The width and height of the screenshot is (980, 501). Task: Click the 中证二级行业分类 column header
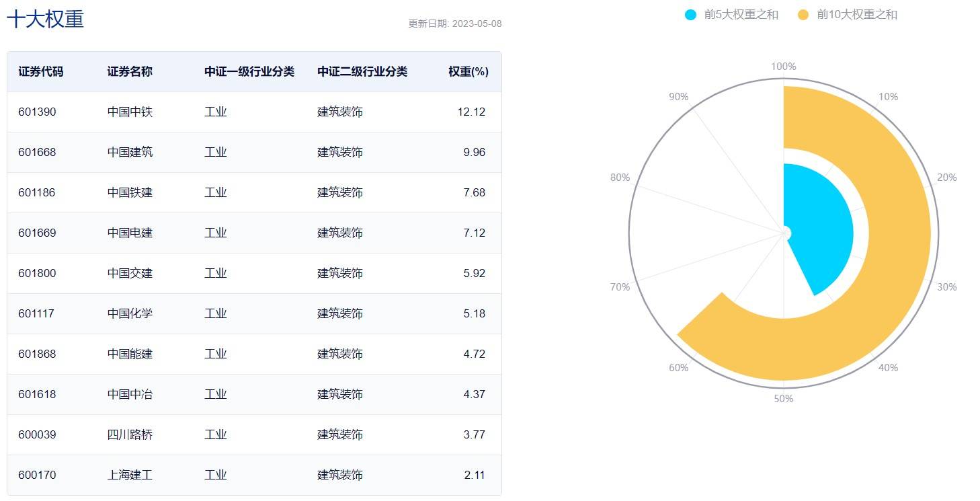pyautogui.click(x=362, y=72)
